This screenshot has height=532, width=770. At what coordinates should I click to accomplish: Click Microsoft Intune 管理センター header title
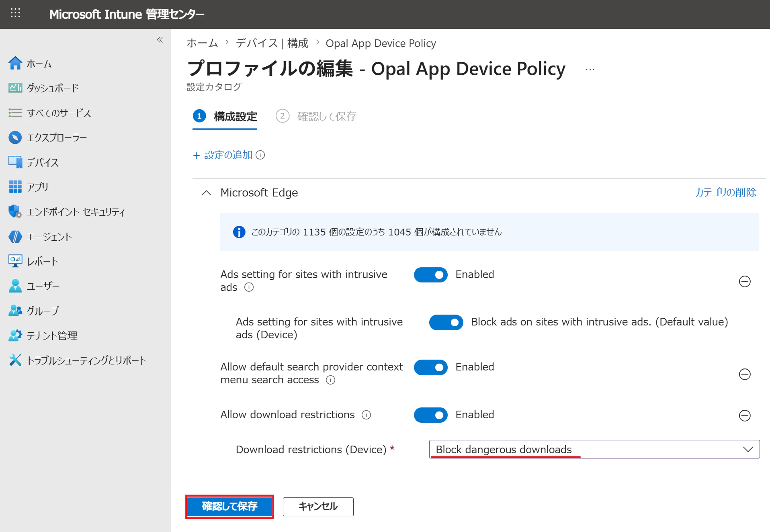click(x=127, y=14)
